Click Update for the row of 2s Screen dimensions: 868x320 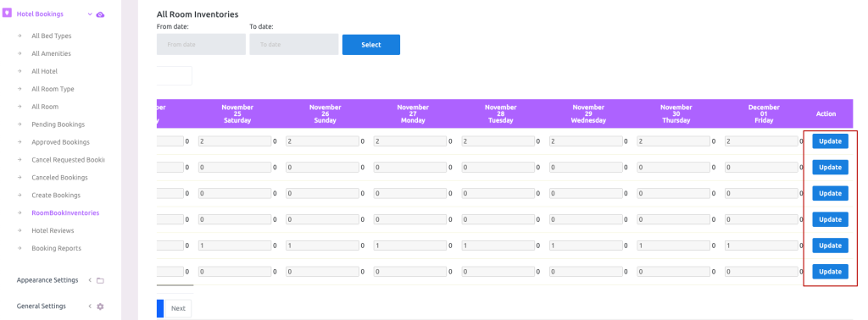(830, 141)
